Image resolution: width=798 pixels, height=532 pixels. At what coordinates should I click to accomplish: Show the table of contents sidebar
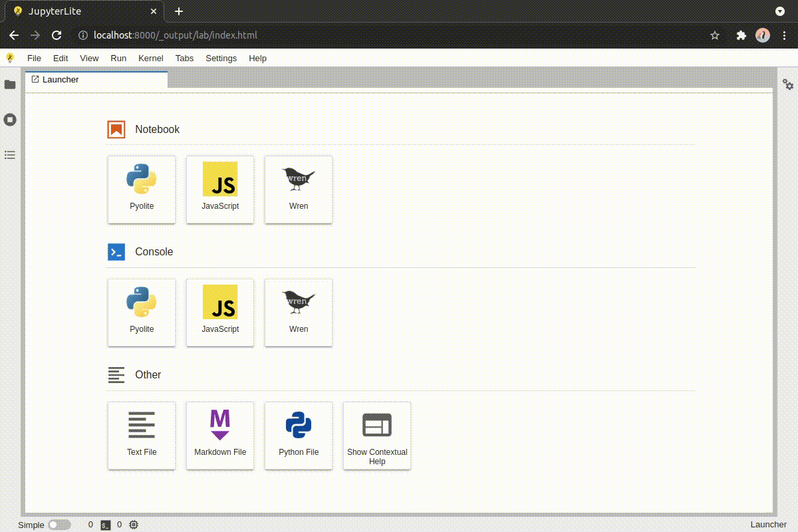pyautogui.click(x=10, y=154)
